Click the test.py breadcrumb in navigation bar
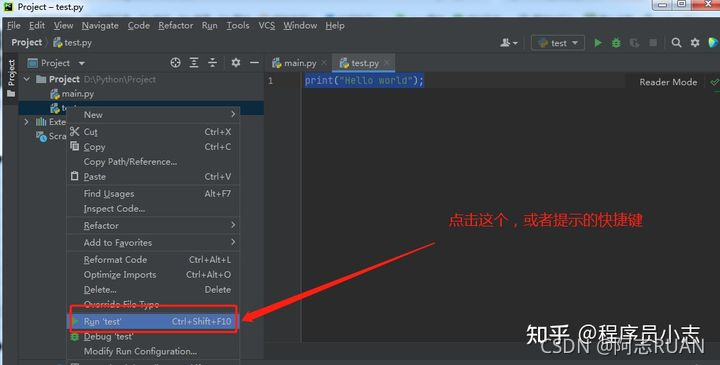 [x=73, y=43]
